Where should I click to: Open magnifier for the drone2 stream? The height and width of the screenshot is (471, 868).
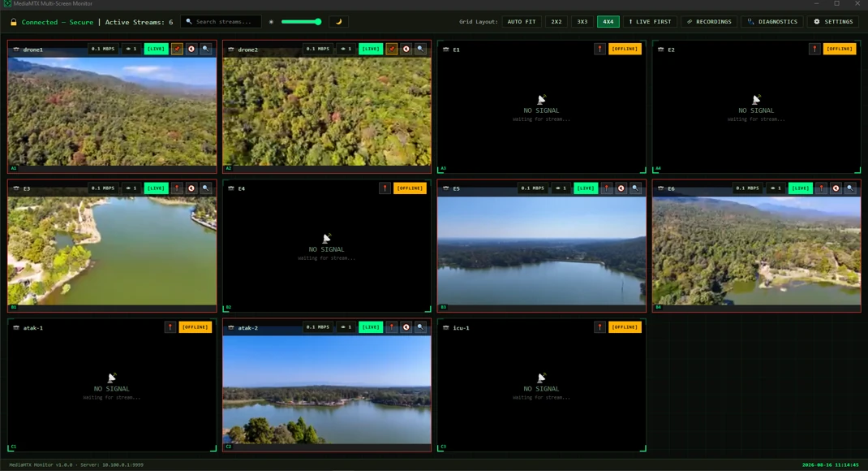click(x=421, y=49)
